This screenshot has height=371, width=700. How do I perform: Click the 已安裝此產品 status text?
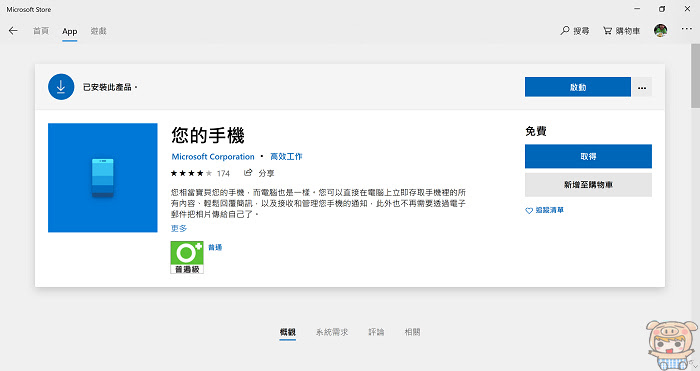coord(110,87)
